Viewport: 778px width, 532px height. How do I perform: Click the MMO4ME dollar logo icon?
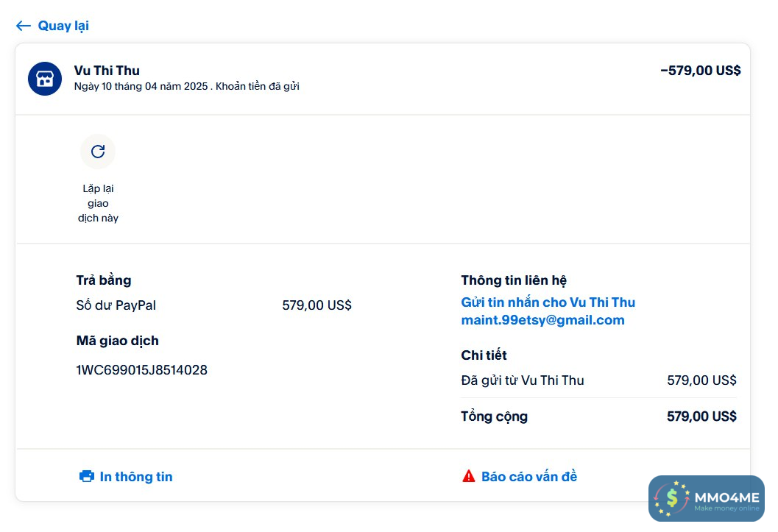pyautogui.click(x=672, y=498)
